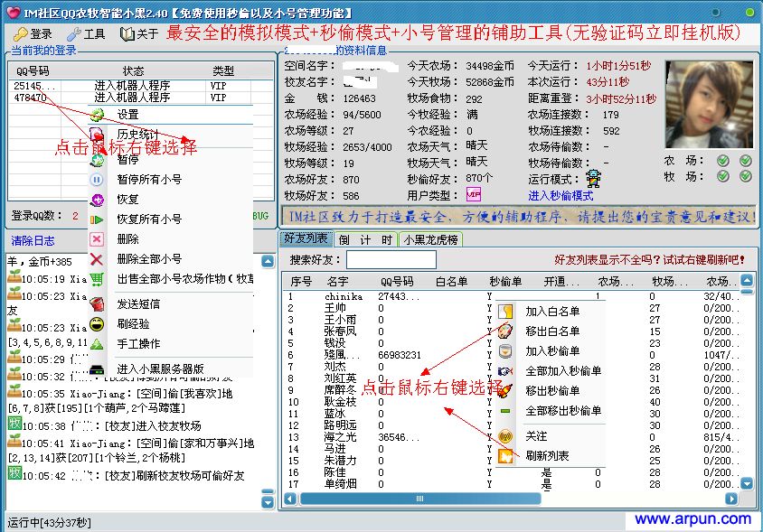Click the green shopping cart sell icon
The image size is (763, 532).
pyautogui.click(x=97, y=279)
